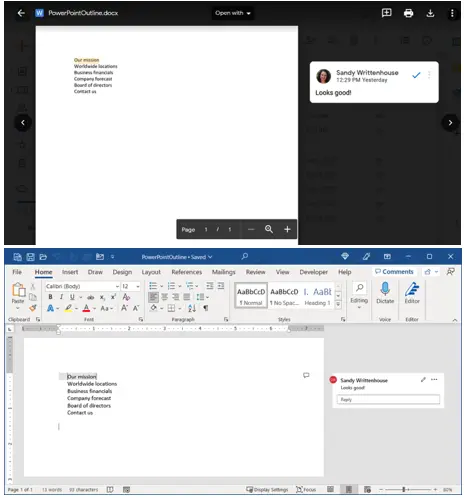Image resolution: width=464 pixels, height=498 pixels.
Task: Click the Comments button in ribbon
Action: click(394, 272)
